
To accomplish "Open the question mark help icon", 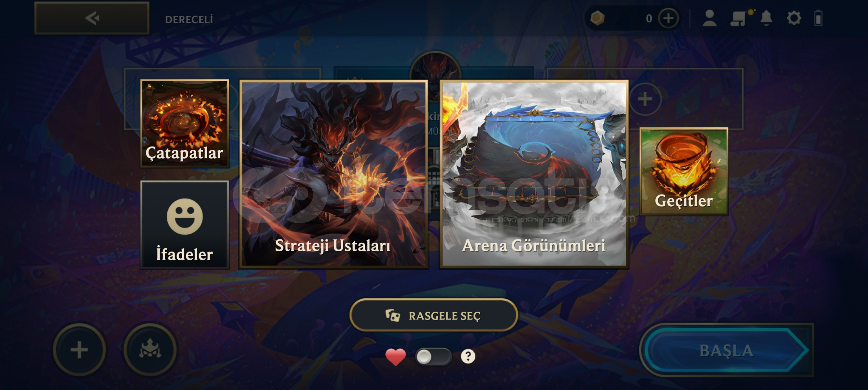I will coord(468,356).
